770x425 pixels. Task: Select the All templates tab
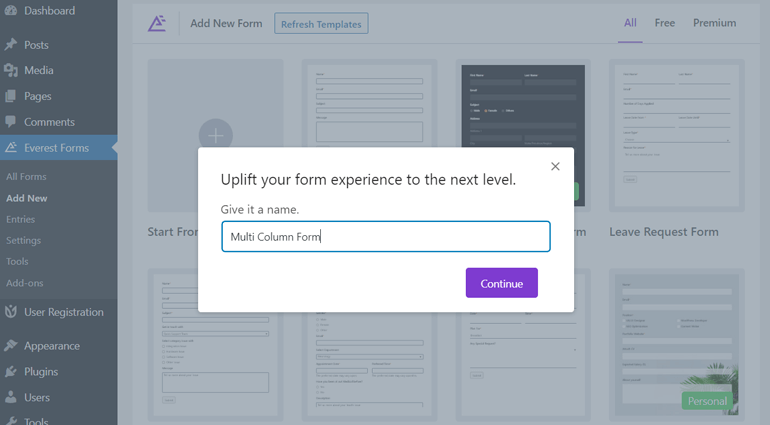pyautogui.click(x=630, y=23)
